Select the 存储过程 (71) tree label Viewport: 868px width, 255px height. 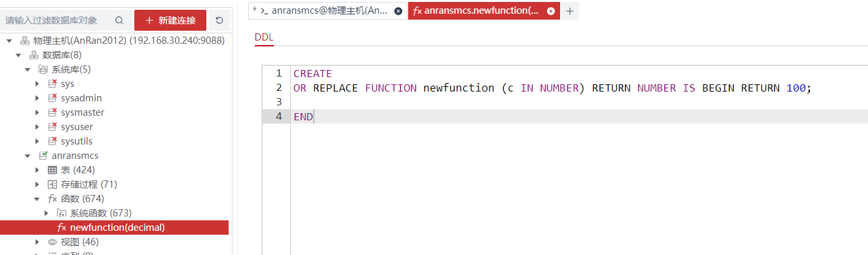click(89, 184)
